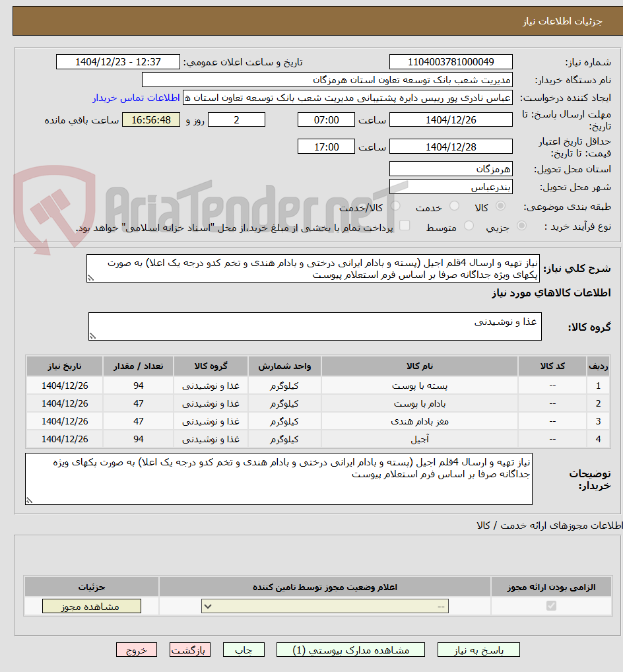Click the بازگشت back button
The width and height of the screenshot is (623, 672).
(x=190, y=650)
